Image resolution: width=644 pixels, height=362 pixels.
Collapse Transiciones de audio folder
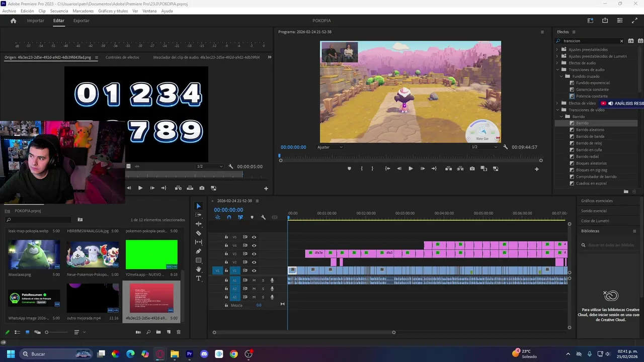(x=557, y=69)
